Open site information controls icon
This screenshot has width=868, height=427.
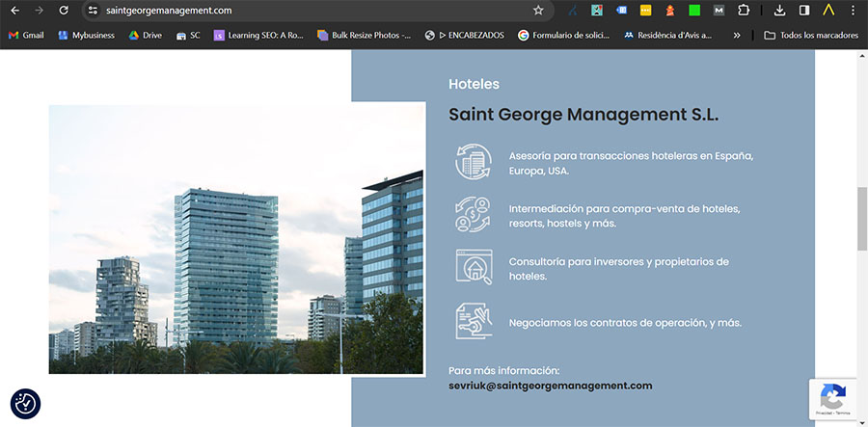click(93, 10)
